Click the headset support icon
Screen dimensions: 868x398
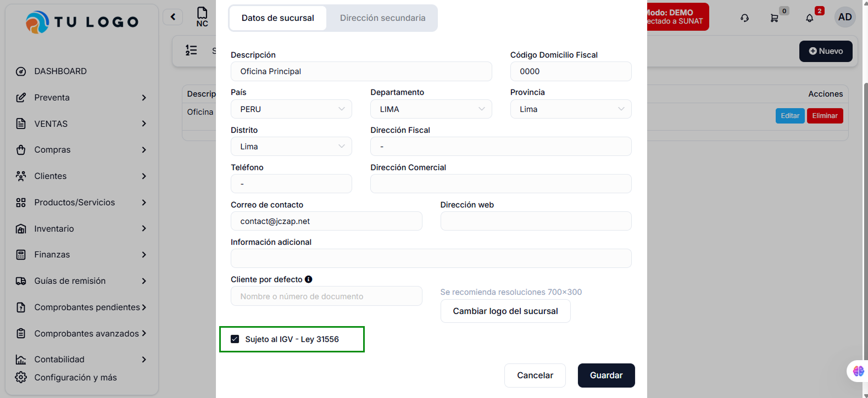click(x=744, y=18)
